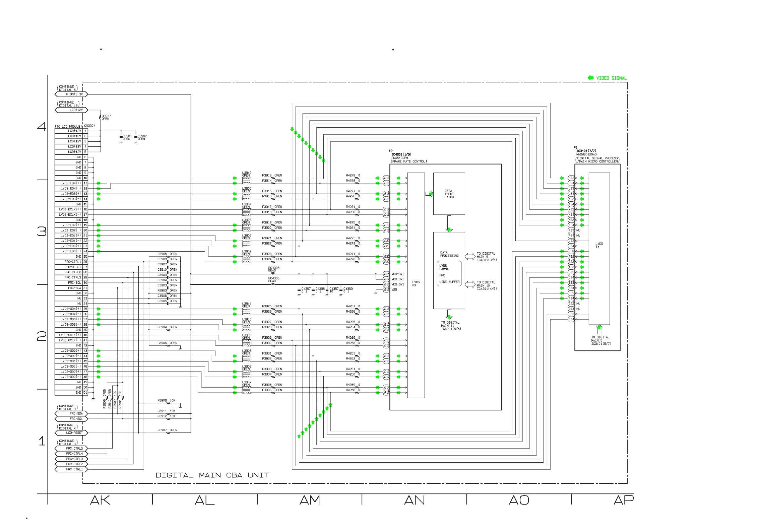
Task: Click the L3912 OPEN inductor label
Action: (x=247, y=174)
